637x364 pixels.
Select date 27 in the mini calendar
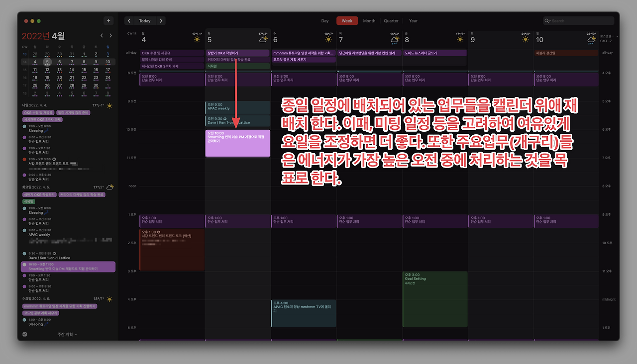click(59, 86)
